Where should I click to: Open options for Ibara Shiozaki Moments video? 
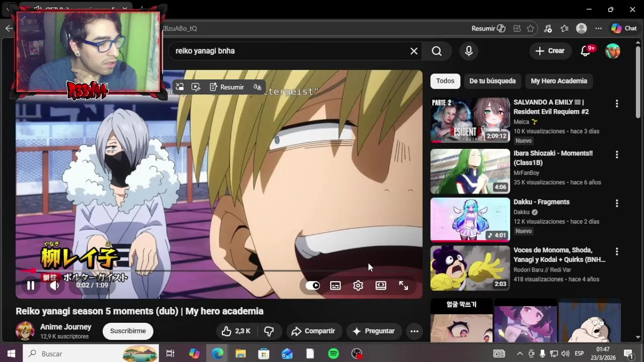click(x=617, y=155)
